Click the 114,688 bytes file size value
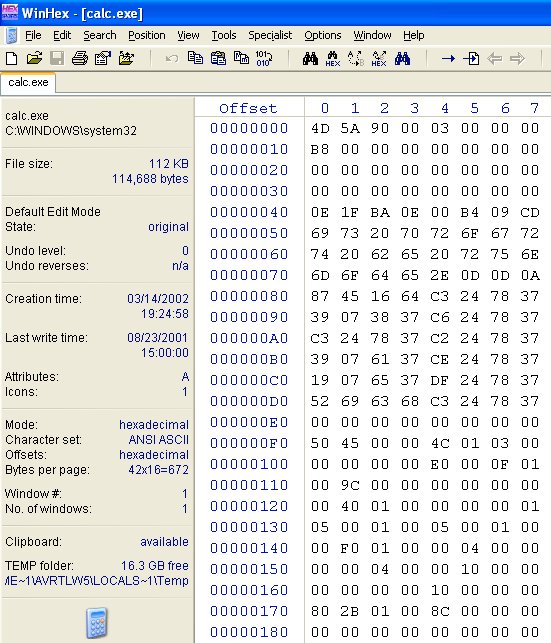 tap(150, 179)
